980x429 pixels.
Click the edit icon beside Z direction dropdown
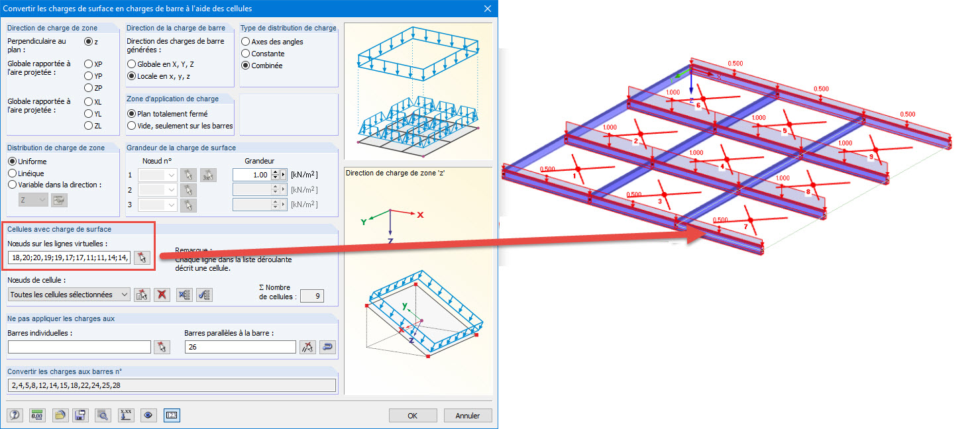[60, 200]
